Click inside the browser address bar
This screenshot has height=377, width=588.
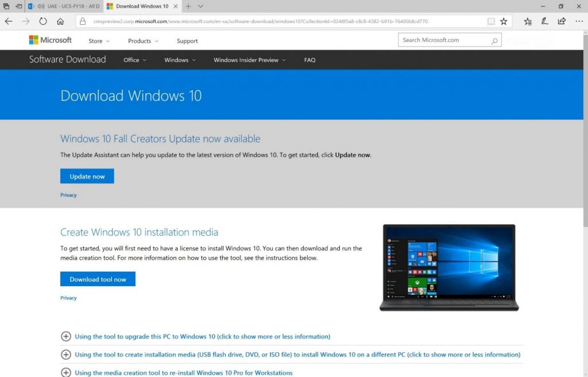(x=258, y=21)
